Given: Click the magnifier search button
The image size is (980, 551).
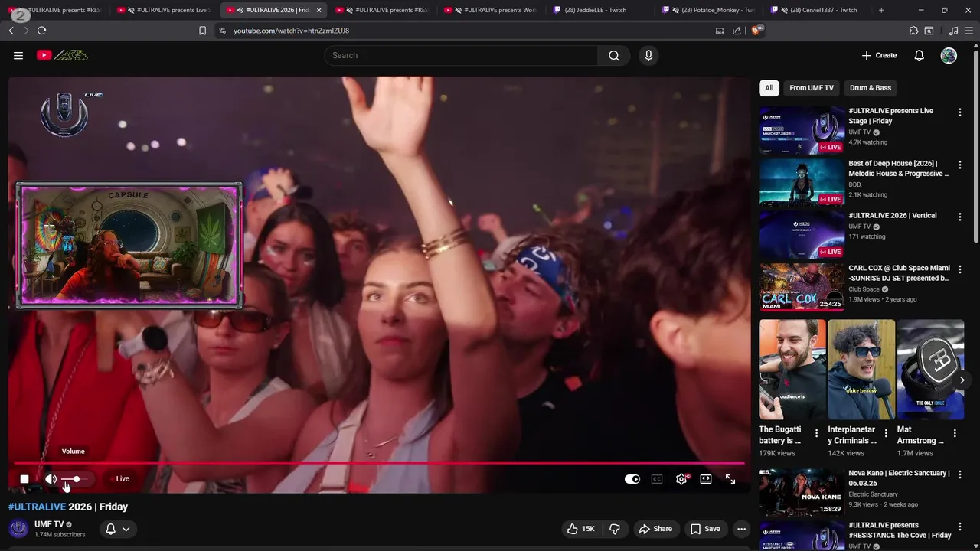Looking at the screenshot, I should tap(614, 55).
